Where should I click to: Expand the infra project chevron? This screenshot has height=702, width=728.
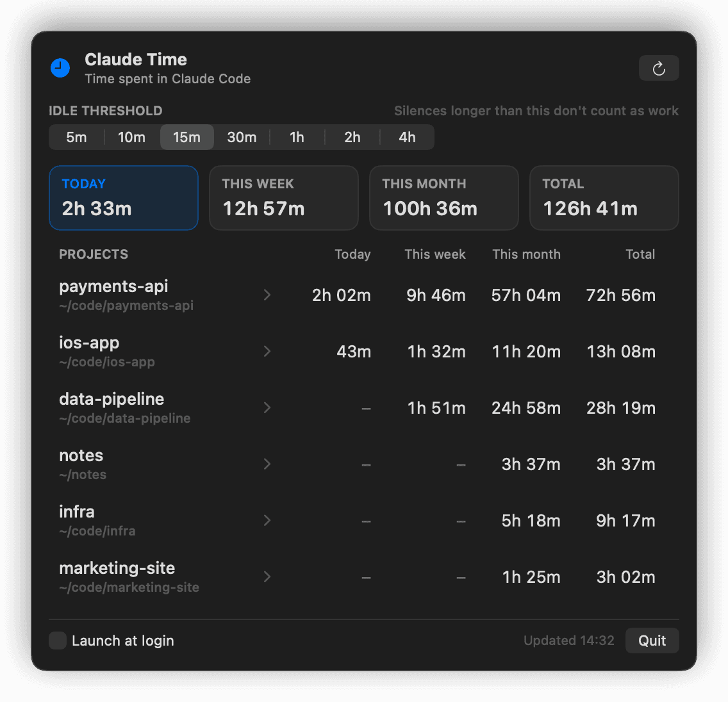267,521
